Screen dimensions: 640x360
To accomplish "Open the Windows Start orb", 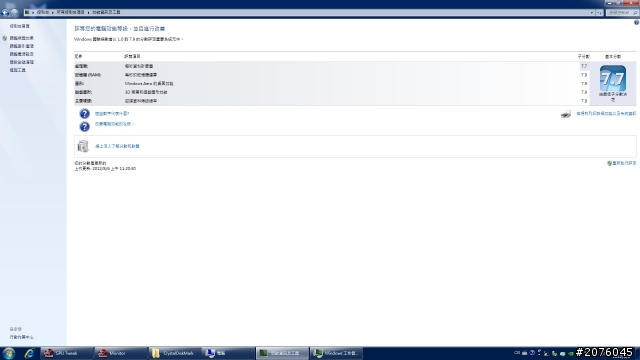I will (x=9, y=353).
